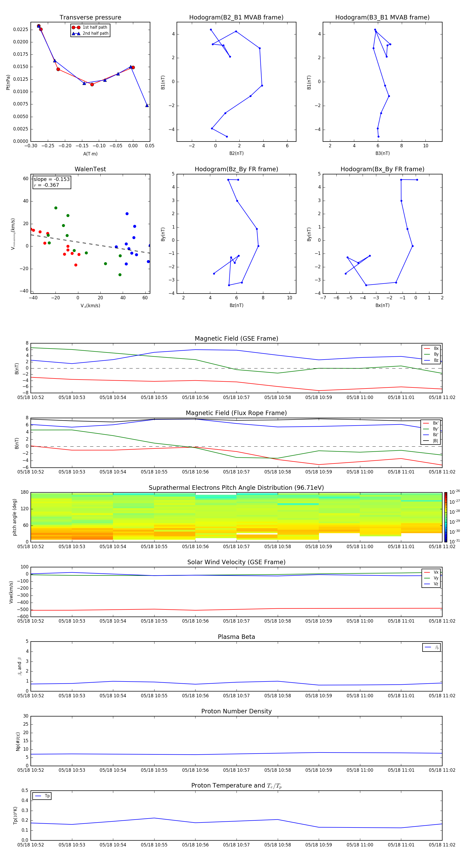Click the 'Vx' velocity legend entry

click(431, 572)
